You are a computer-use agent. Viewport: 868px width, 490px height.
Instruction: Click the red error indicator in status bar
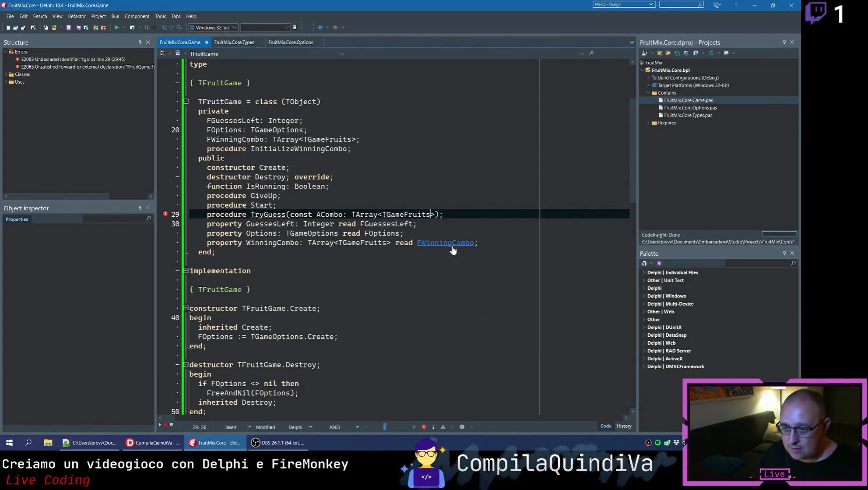tap(424, 427)
